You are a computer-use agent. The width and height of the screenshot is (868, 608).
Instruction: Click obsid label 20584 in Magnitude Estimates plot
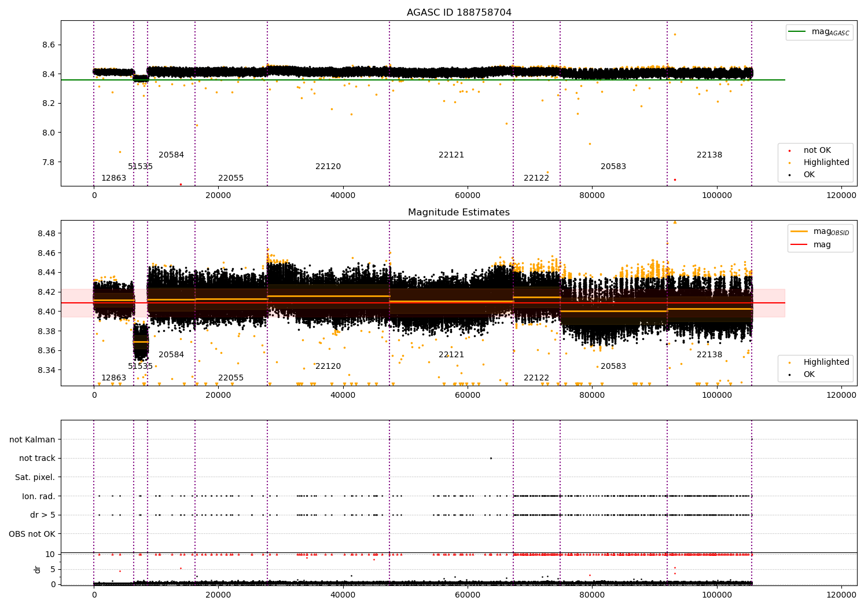(171, 355)
